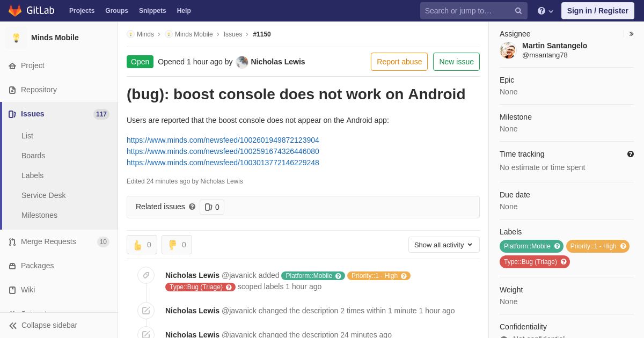Image resolution: width=644 pixels, height=338 pixels.
Task: Click the orange Priority::1 - High sidebar label
Action: [x=598, y=246]
